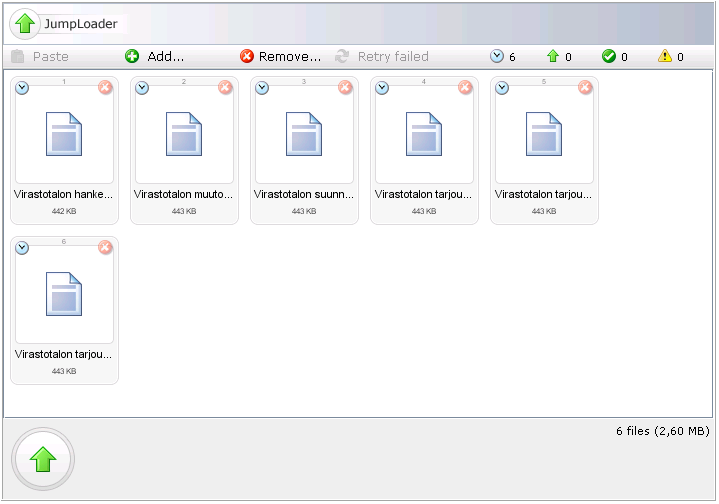This screenshot has height=504, width=719.
Task: Click the completed files green checkmark counter
Action: (x=614, y=56)
